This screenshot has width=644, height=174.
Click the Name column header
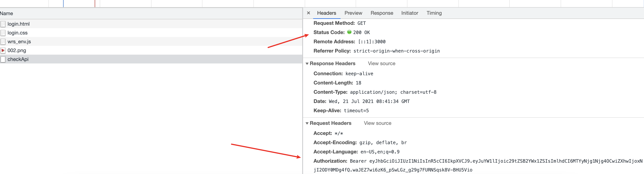[x=151, y=13]
